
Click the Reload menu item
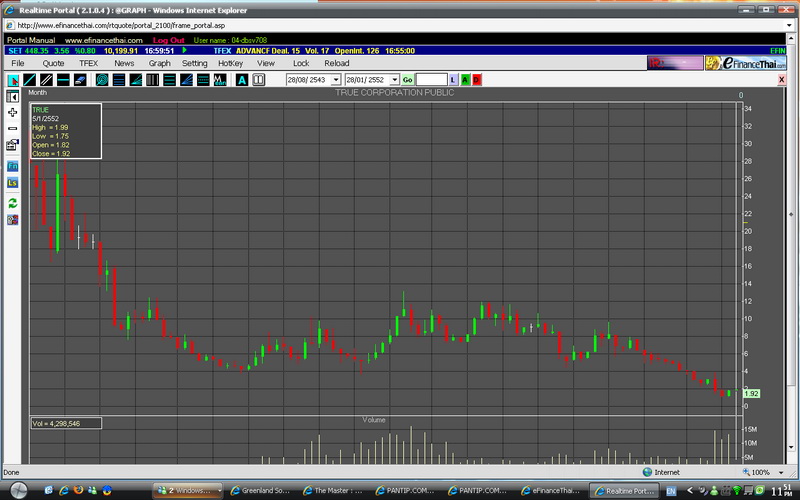(337, 63)
